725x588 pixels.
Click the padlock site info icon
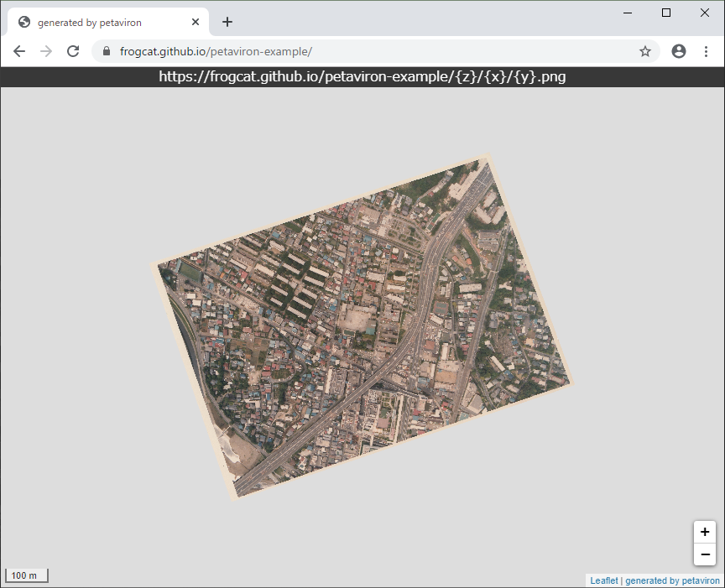tap(107, 51)
